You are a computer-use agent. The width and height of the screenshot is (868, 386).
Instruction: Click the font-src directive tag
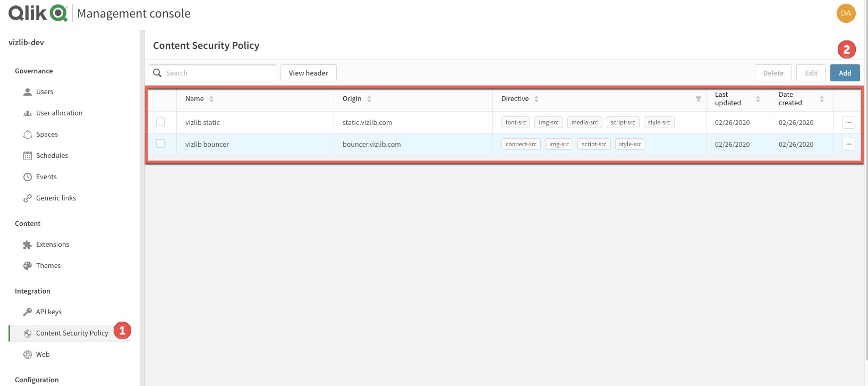516,122
